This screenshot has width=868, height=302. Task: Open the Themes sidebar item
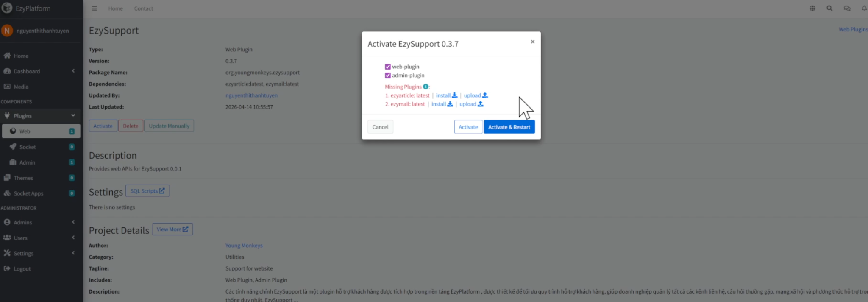(24, 178)
